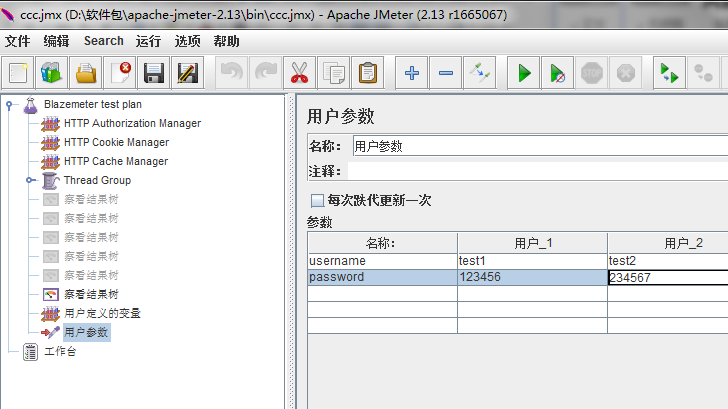Select 用户定义的变量 in the tree

coord(102,313)
